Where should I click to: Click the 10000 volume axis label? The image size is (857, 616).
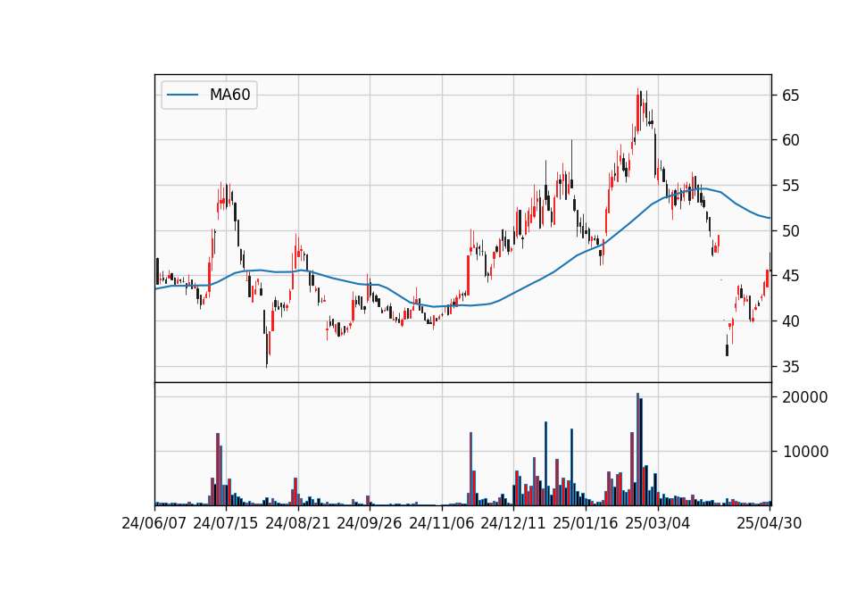click(x=805, y=452)
